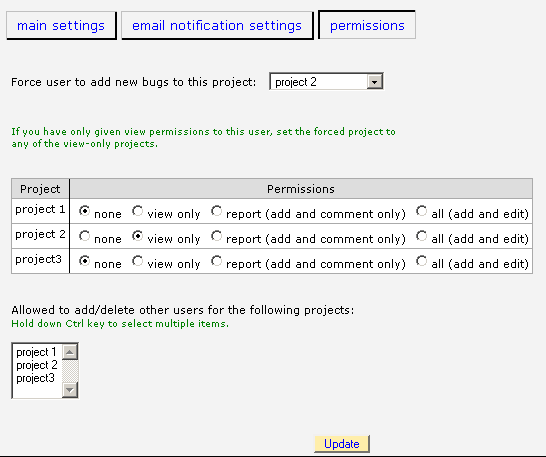
Task: Click the Force user to add label
Action: coord(134,82)
